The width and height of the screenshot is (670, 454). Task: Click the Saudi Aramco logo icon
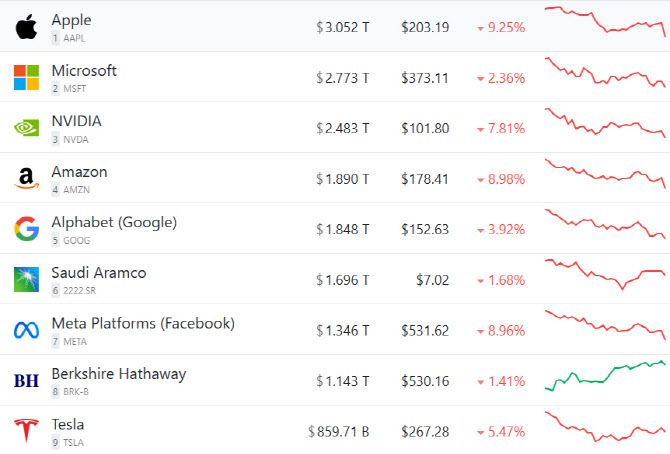26,279
